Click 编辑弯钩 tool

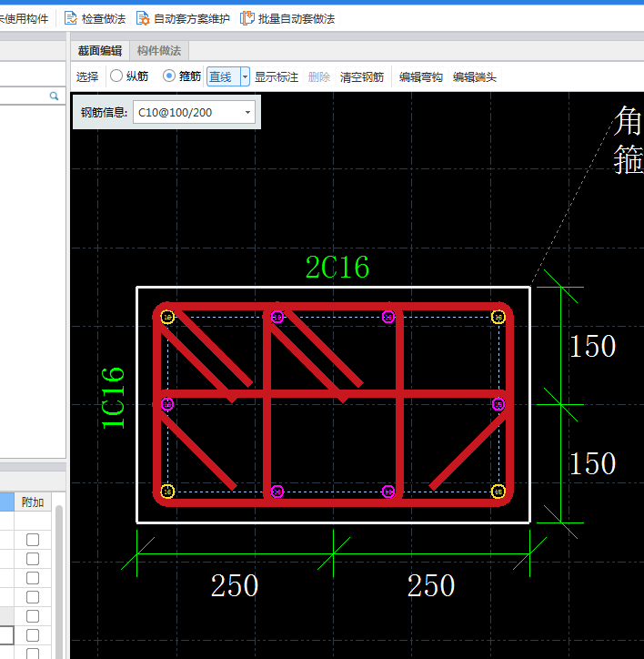click(421, 76)
